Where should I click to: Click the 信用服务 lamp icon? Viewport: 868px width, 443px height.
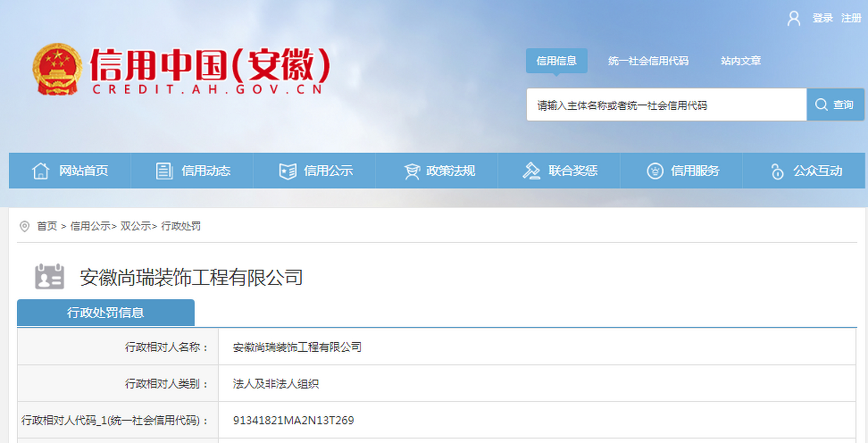coord(655,171)
